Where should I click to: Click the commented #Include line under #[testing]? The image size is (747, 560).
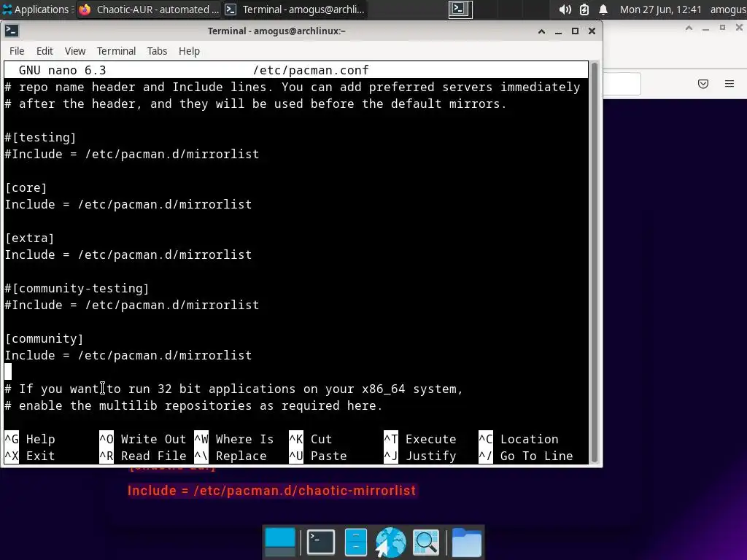(132, 155)
